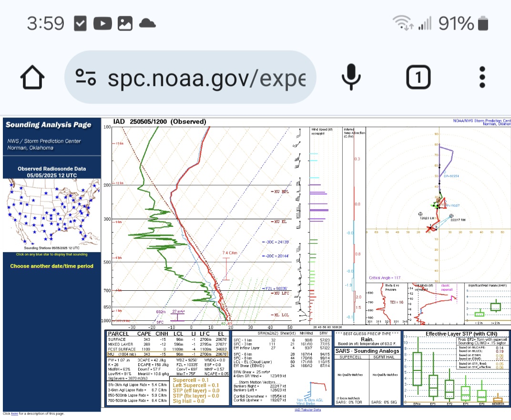Viewport: 511px width, 420px height.
Task: Click 'Effective-Layer STP (with CIN)' chart title
Action: (461, 334)
